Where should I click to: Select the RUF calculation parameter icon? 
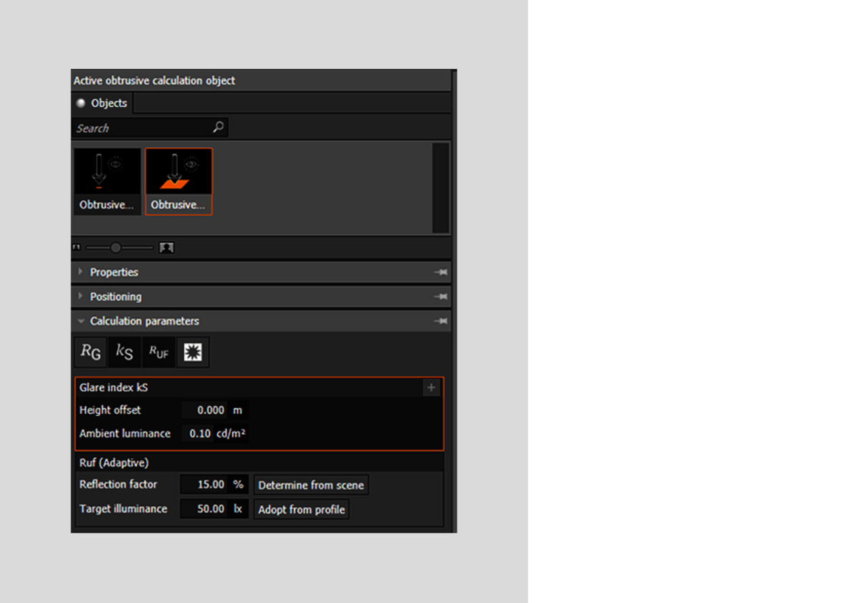[159, 351]
